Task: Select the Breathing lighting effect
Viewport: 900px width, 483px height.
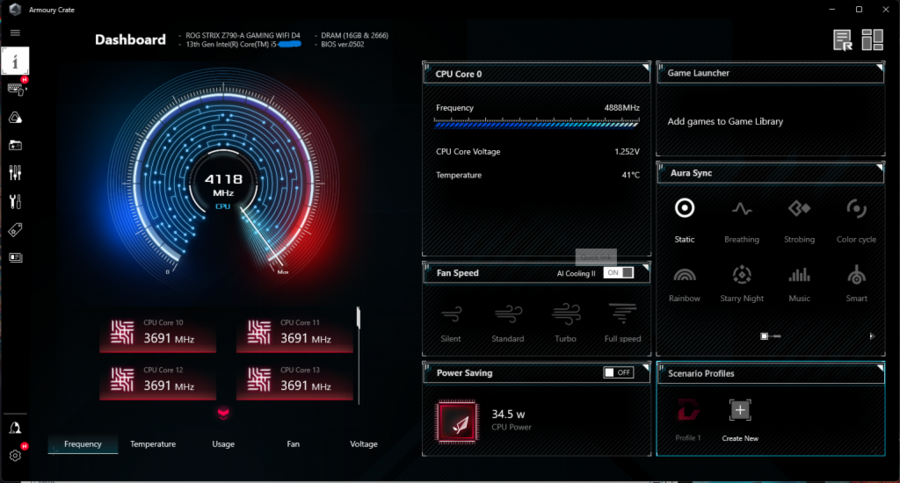Action: 742,220
